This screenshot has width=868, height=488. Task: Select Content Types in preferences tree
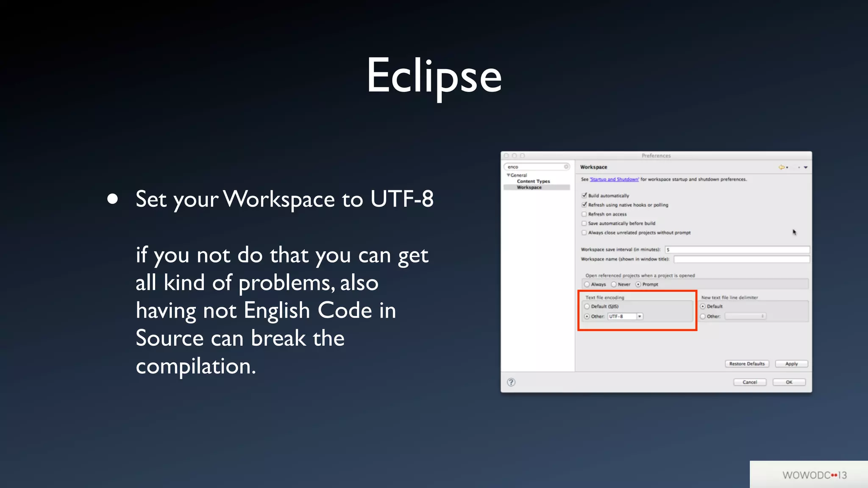[x=533, y=181]
